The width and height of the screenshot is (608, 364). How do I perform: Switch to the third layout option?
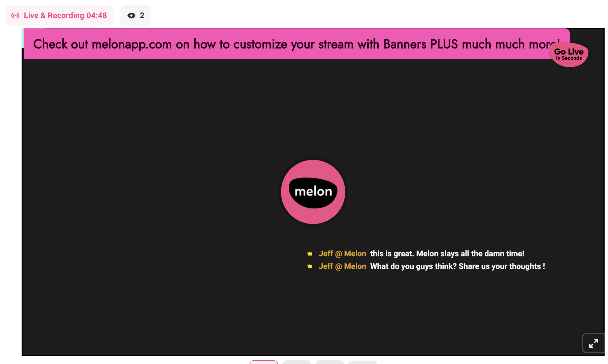pyautogui.click(x=330, y=362)
